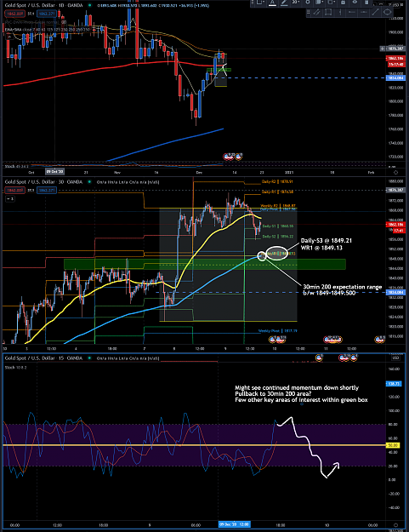
Task: Select the ellipse tool in favorites toolbar
Action: 387,13
